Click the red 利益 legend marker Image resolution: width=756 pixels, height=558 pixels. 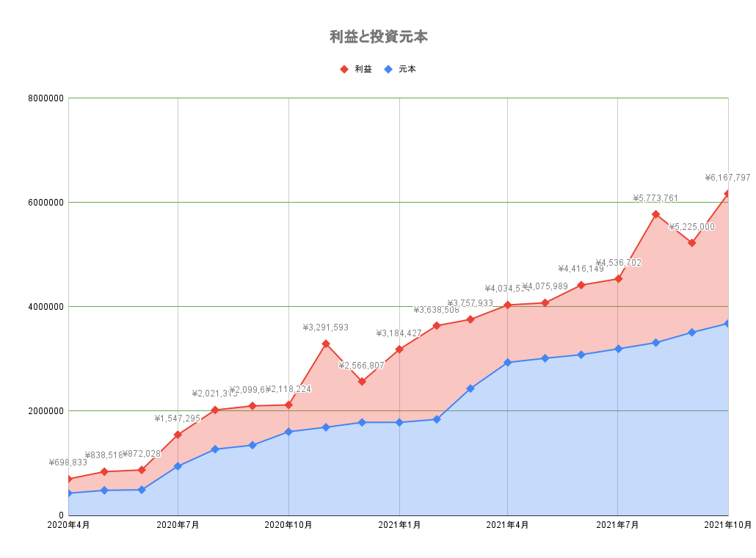pos(344,70)
